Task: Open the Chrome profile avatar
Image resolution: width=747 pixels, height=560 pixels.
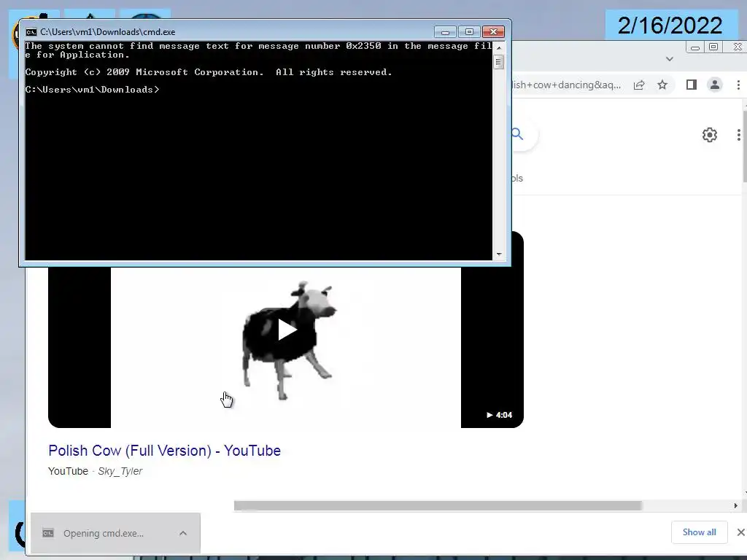Action: (x=715, y=85)
